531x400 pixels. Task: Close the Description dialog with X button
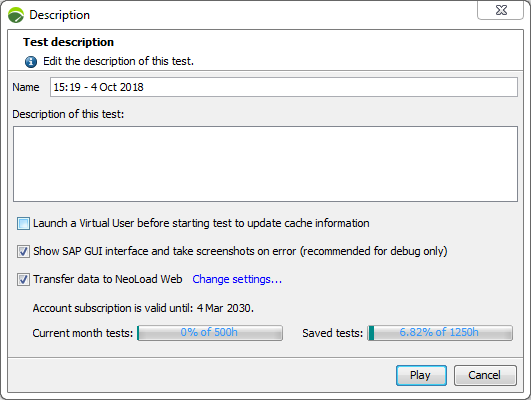click(501, 10)
